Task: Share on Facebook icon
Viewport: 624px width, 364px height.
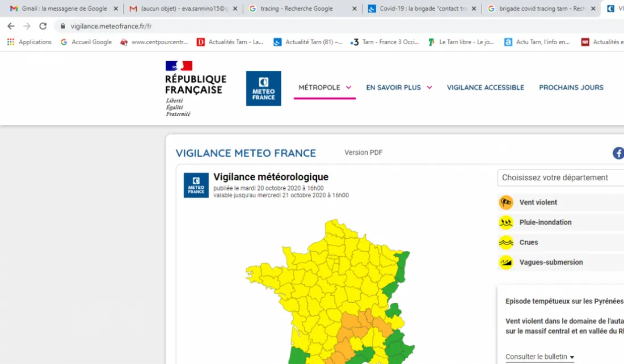Action: click(x=618, y=153)
